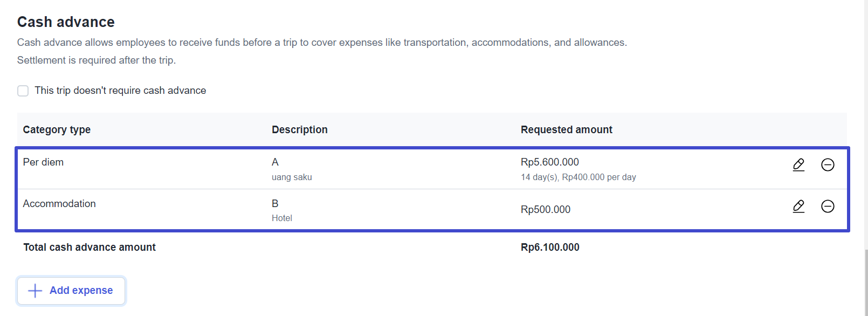Edit the Accommodation expense row
Image resolution: width=868 pixels, height=316 pixels.
[x=798, y=206]
